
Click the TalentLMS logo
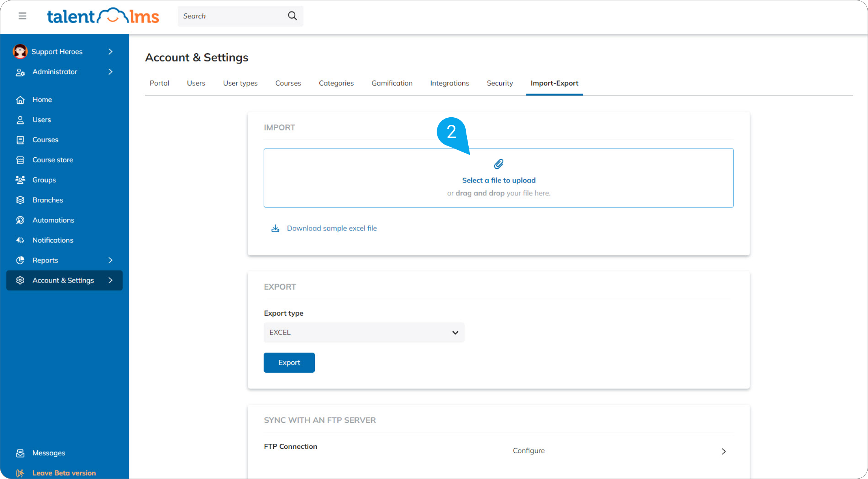pos(103,16)
